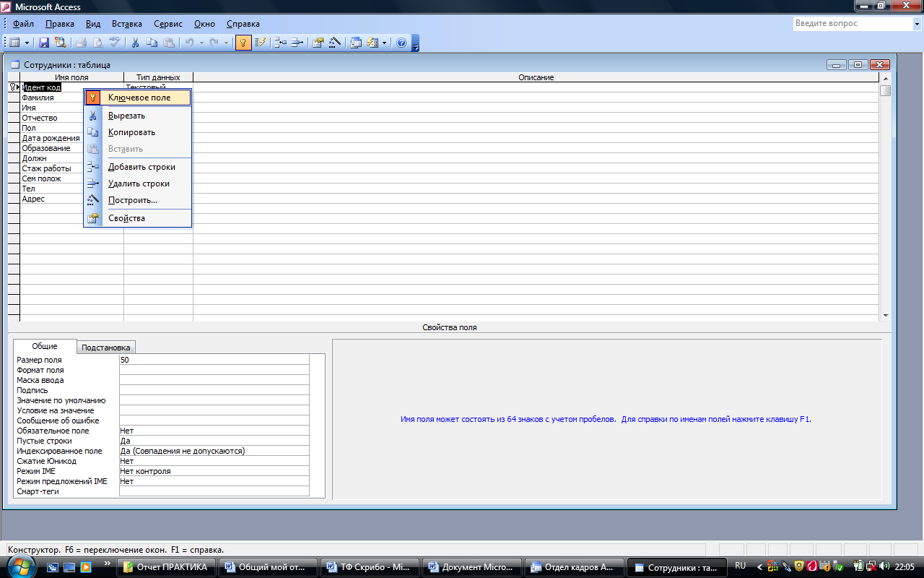The image size is (924, 578).
Task: Click the 'Описание' column header
Action: pyautogui.click(x=536, y=77)
